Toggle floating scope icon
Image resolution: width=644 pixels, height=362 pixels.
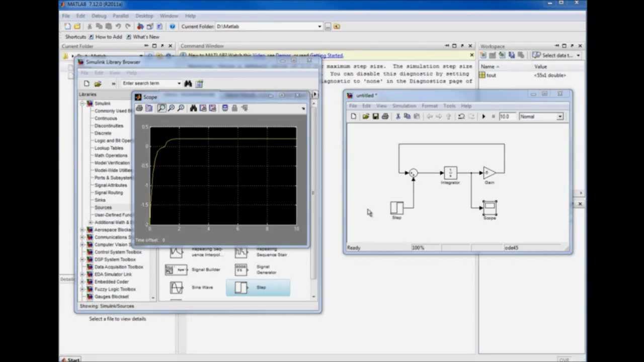[x=225, y=108]
